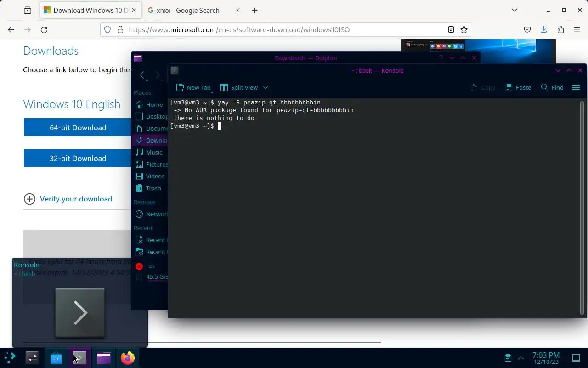Open Network in Dolphin Remote section

(151, 214)
